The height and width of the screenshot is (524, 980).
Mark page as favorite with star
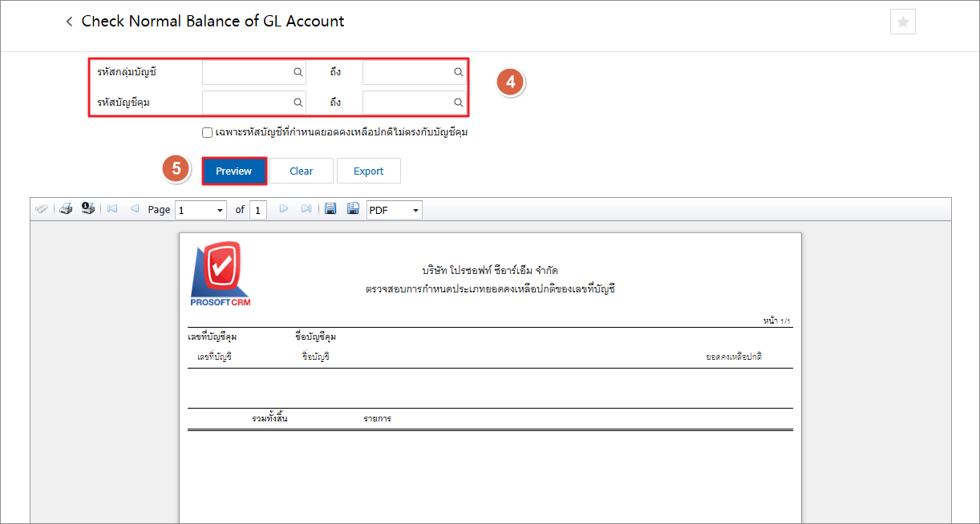(902, 22)
